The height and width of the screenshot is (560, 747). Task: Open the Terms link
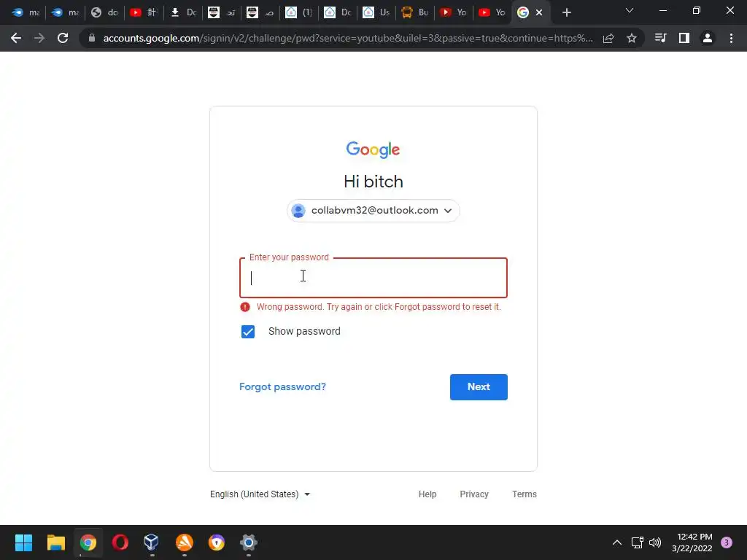coord(524,494)
